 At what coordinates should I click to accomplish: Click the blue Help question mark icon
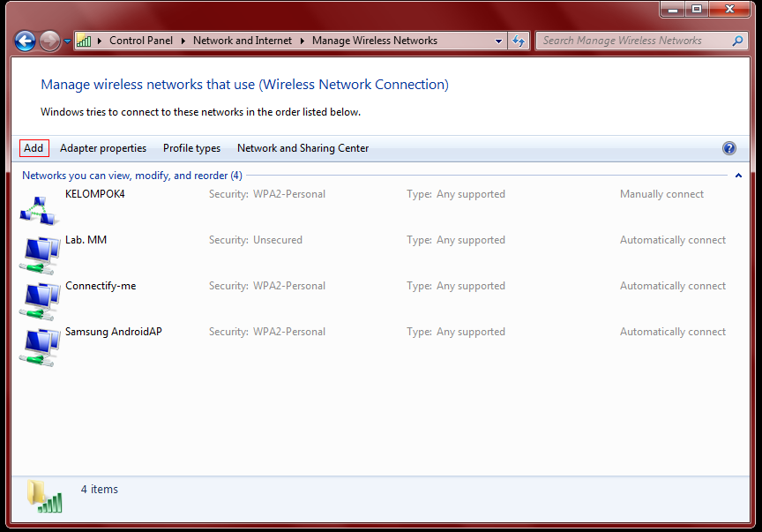click(729, 148)
